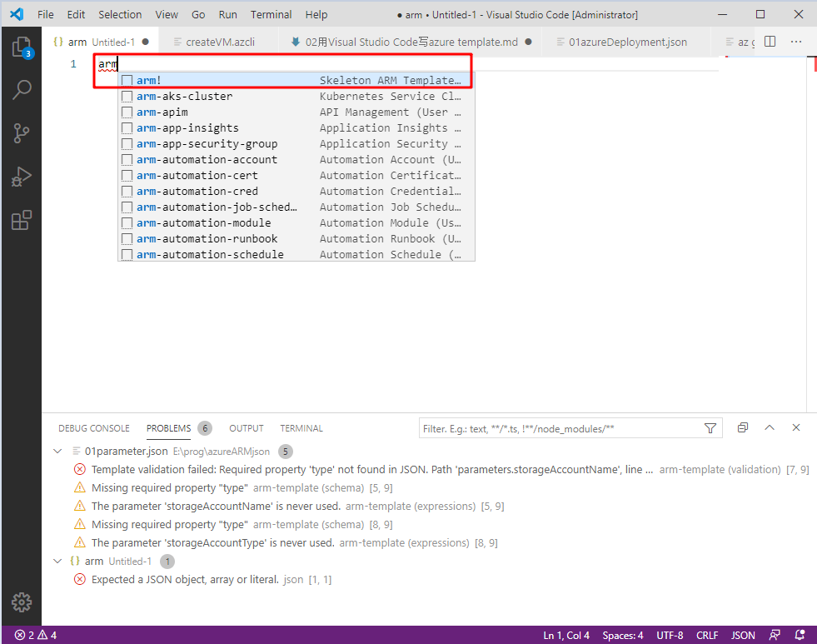Click the CRLF end-of-line button
The height and width of the screenshot is (644, 817).
point(706,635)
